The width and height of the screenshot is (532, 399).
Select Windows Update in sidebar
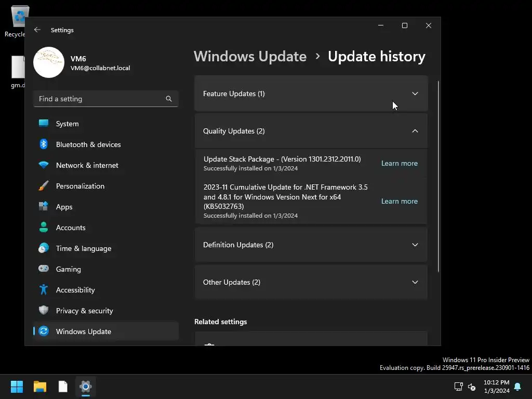click(x=106, y=331)
